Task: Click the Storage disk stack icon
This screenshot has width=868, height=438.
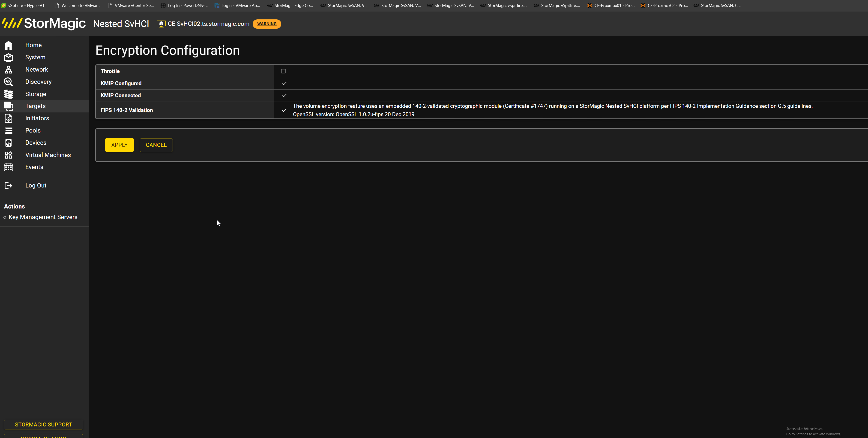Action: point(9,94)
